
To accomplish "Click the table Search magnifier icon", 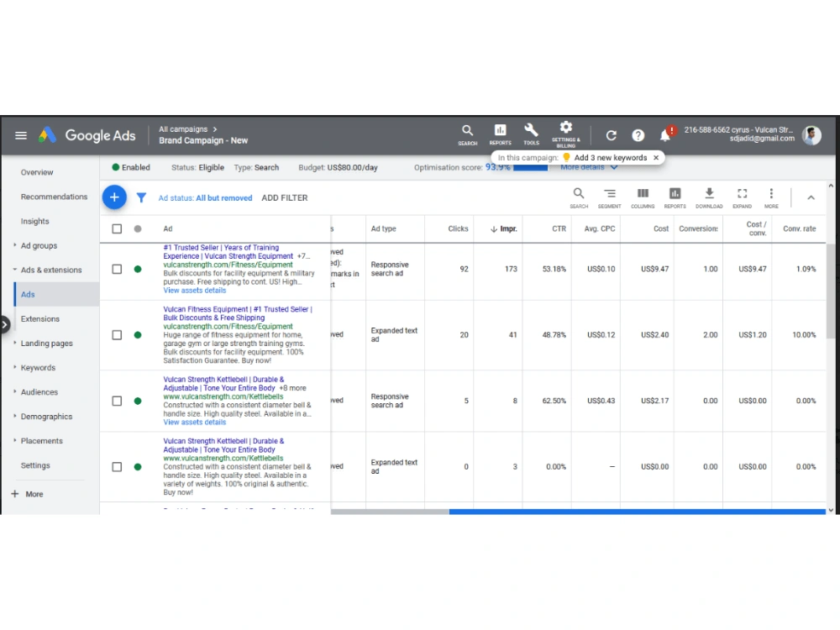I will click(579, 197).
